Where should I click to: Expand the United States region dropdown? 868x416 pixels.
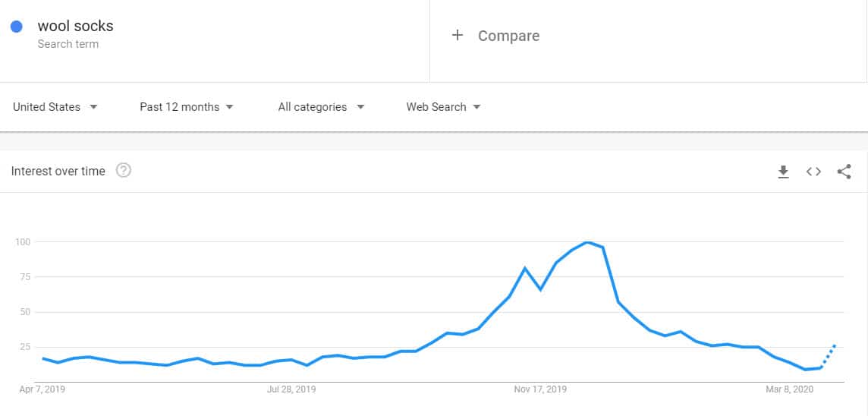click(x=55, y=107)
